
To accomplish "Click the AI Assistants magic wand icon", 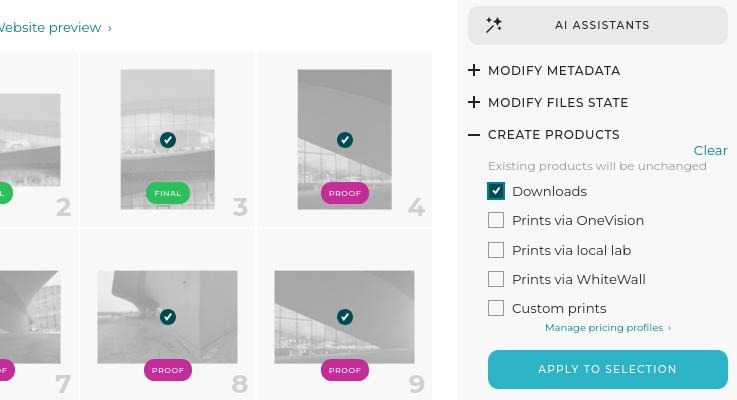I will 494,25.
